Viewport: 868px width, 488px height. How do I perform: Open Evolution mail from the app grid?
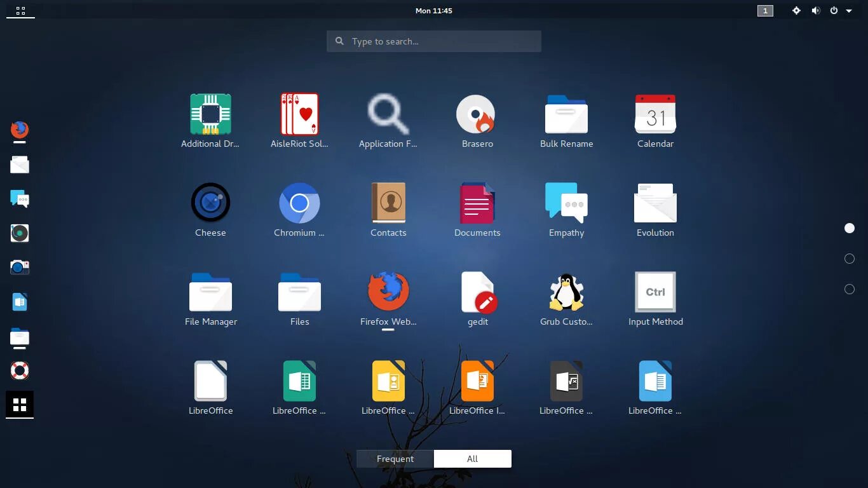point(655,203)
